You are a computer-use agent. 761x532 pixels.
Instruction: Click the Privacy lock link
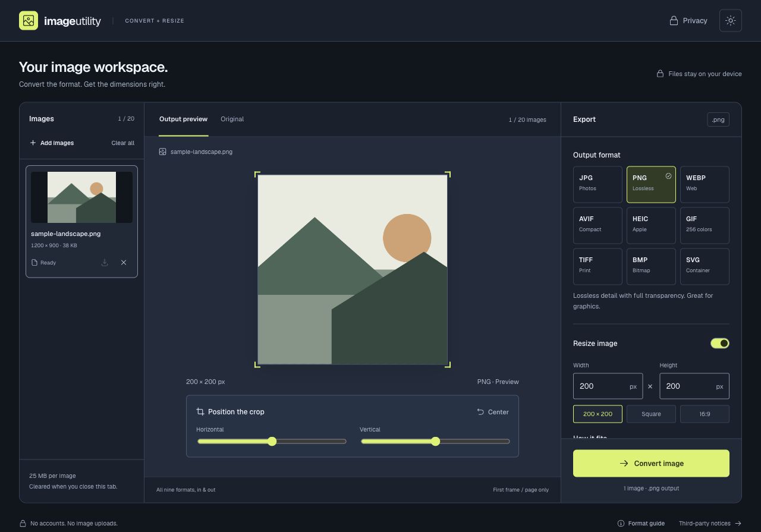[688, 21]
